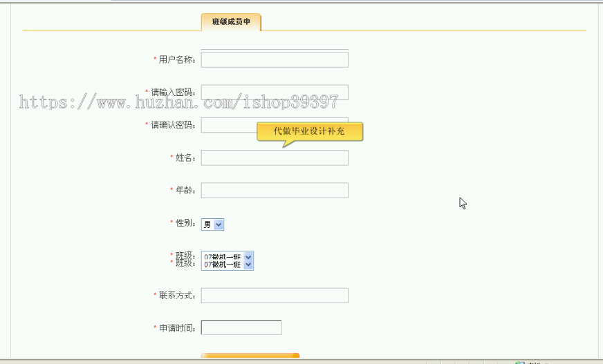Image resolution: width=603 pixels, height=364 pixels.
Task: Select the 班级成员申 tab
Action: 231,22
